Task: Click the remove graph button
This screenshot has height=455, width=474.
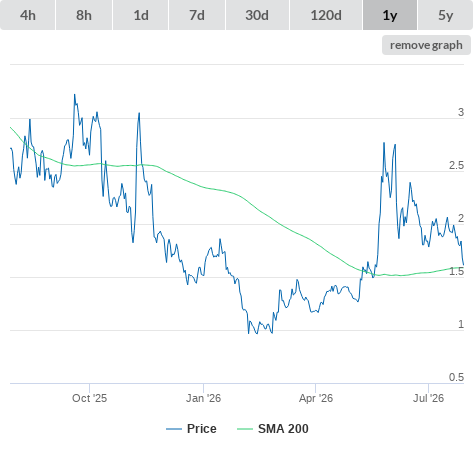Action: (x=426, y=45)
